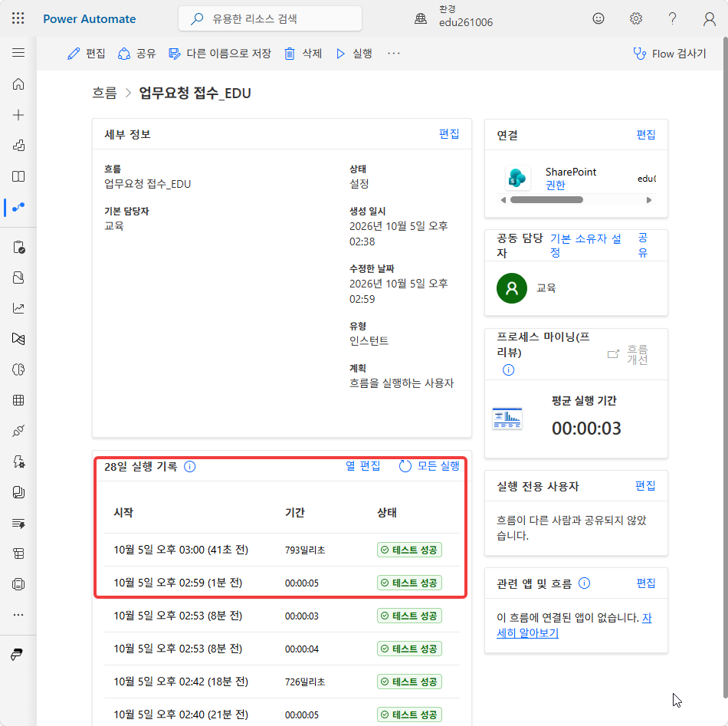The width and height of the screenshot is (728, 726).
Task: Go to Home in the sidebar
Action: tap(18, 84)
